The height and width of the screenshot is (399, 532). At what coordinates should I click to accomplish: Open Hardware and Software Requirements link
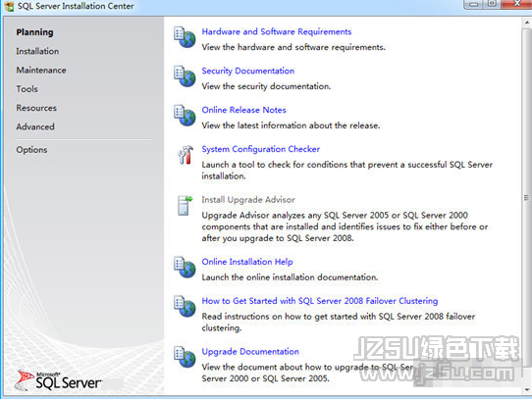(277, 31)
